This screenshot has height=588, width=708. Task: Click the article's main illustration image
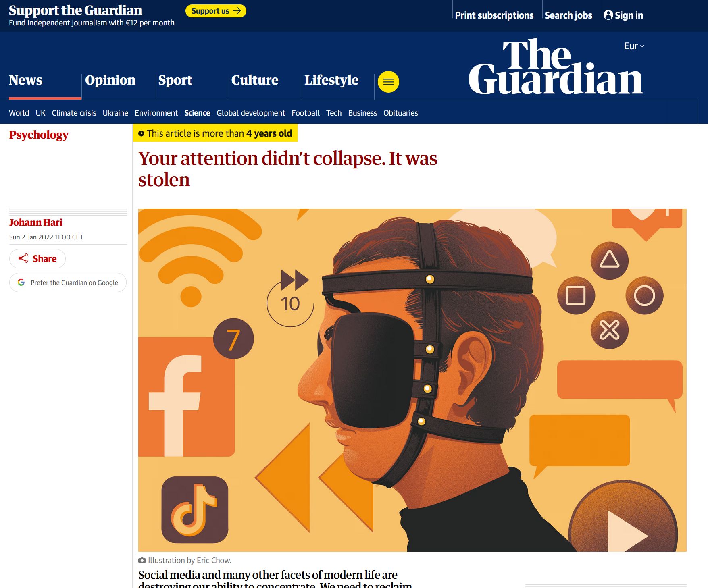[x=412, y=380]
